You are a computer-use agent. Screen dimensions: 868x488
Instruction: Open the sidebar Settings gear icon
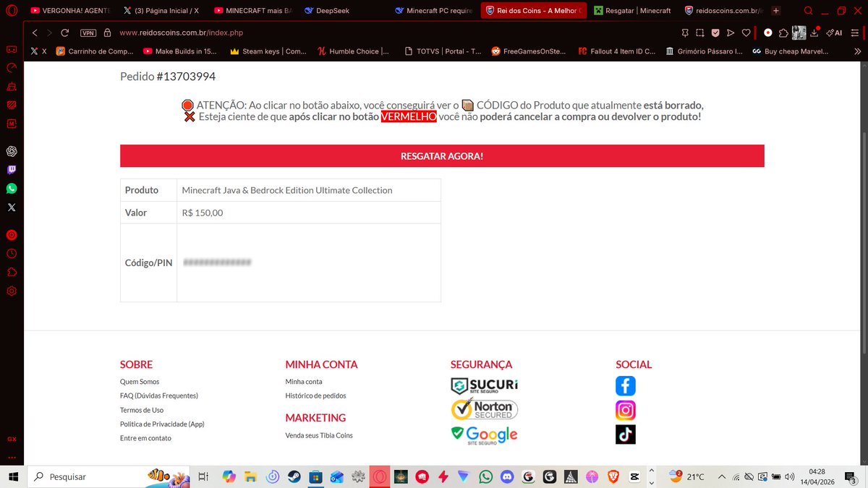tap(12, 291)
